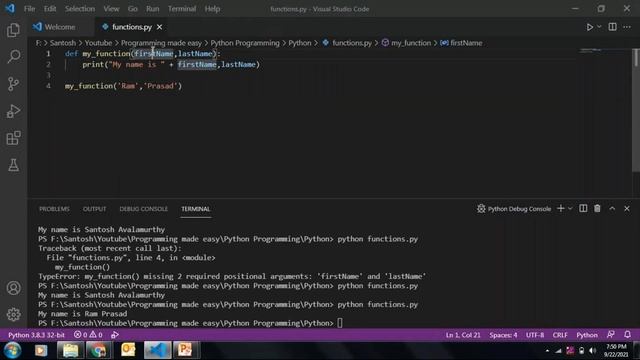Open the Source Control view
Image resolution: width=640 pixels, height=360 pixels.
(13, 84)
